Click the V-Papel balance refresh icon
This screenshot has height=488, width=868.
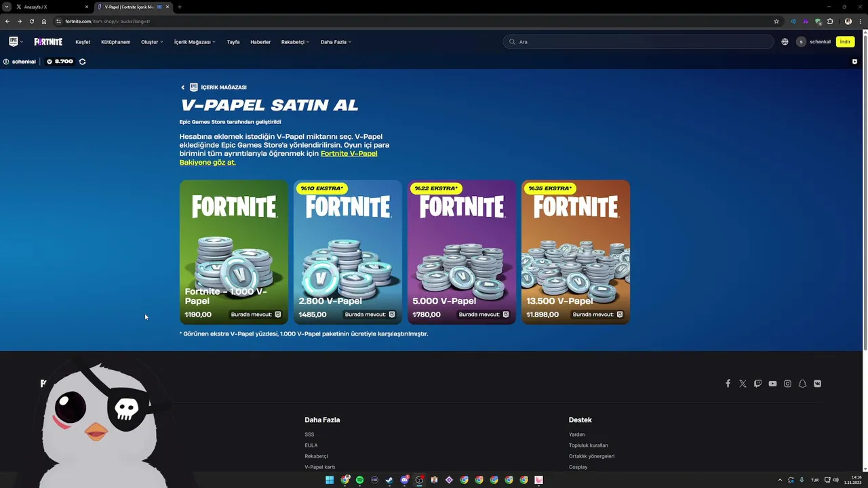[82, 62]
